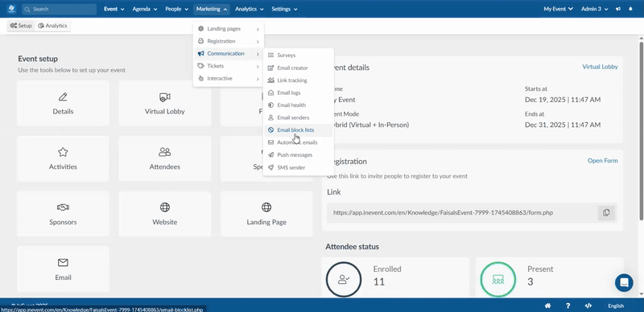
Task: Open Email health from the submenu
Action: click(x=298, y=105)
